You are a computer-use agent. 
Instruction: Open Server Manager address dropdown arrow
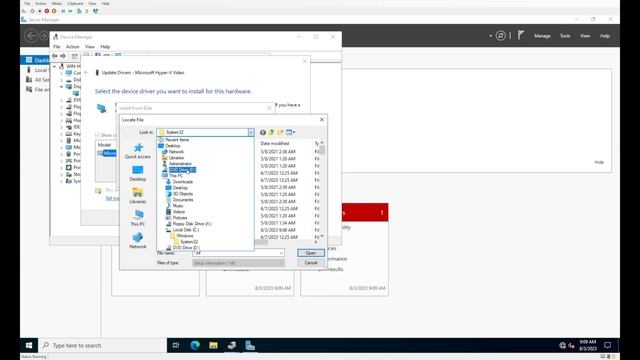pos(490,36)
